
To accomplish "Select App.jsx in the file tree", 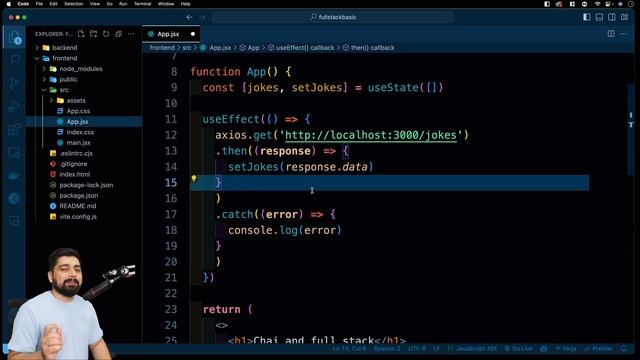I will click(x=84, y=122).
